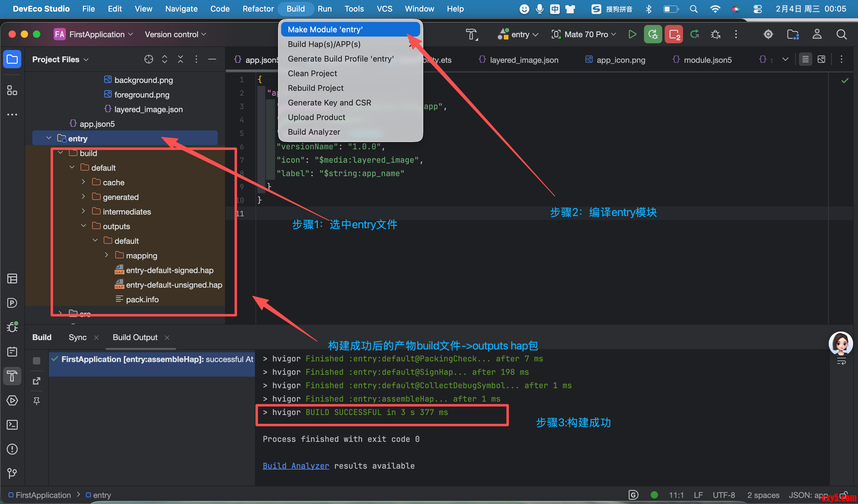The height and width of the screenshot is (504, 858).
Task: Expand the Project Files view dropdown
Action: pos(60,59)
